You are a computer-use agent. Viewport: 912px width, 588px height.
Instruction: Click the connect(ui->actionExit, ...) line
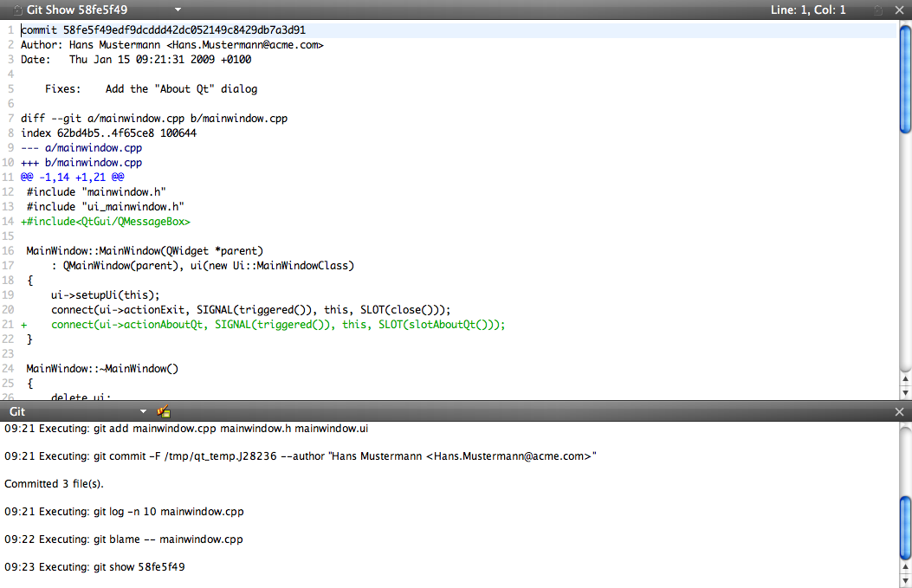tap(250, 310)
